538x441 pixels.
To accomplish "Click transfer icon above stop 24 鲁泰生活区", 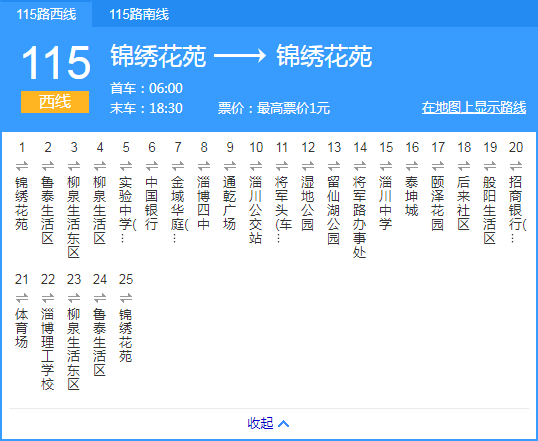I will pyautogui.click(x=100, y=298).
